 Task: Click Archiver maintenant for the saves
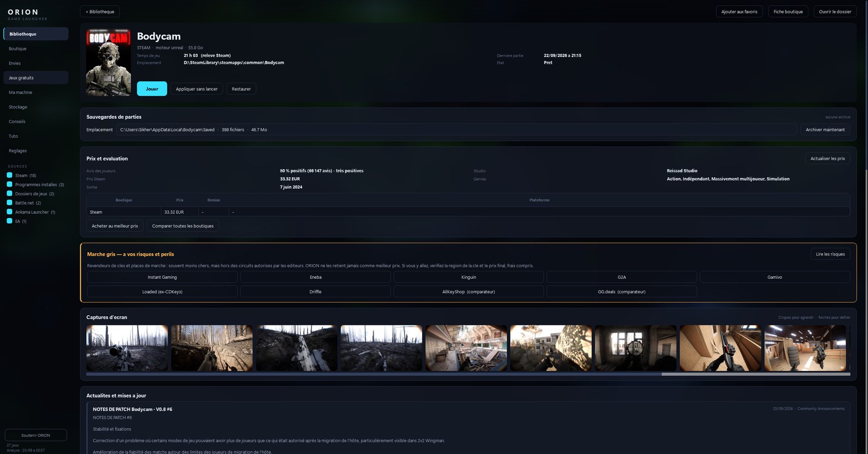[x=825, y=130]
